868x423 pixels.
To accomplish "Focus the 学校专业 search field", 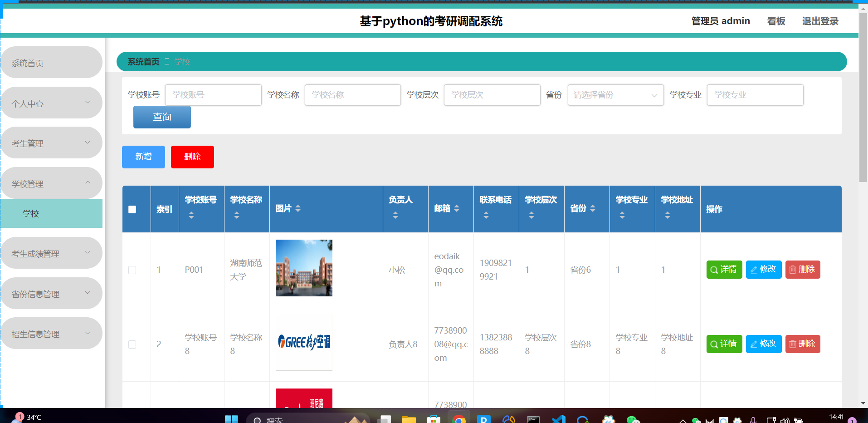I will click(x=755, y=95).
